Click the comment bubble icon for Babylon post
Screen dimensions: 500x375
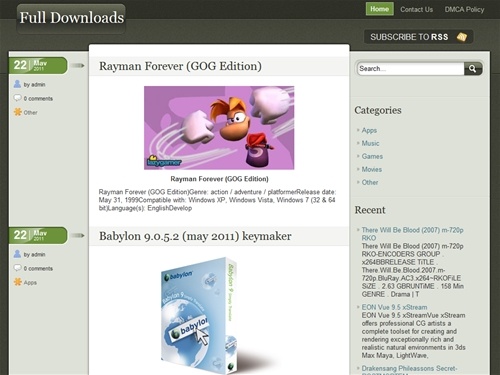(17, 268)
